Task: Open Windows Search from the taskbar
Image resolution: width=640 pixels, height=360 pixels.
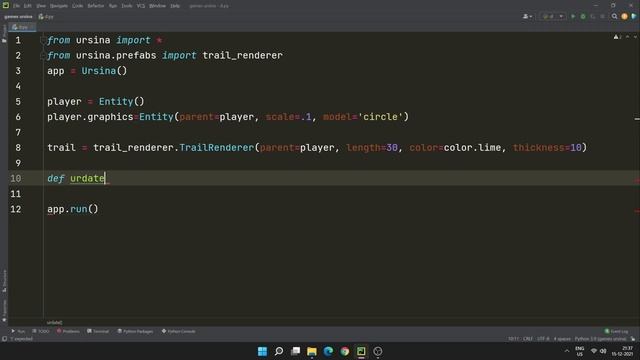Action: 279,351
